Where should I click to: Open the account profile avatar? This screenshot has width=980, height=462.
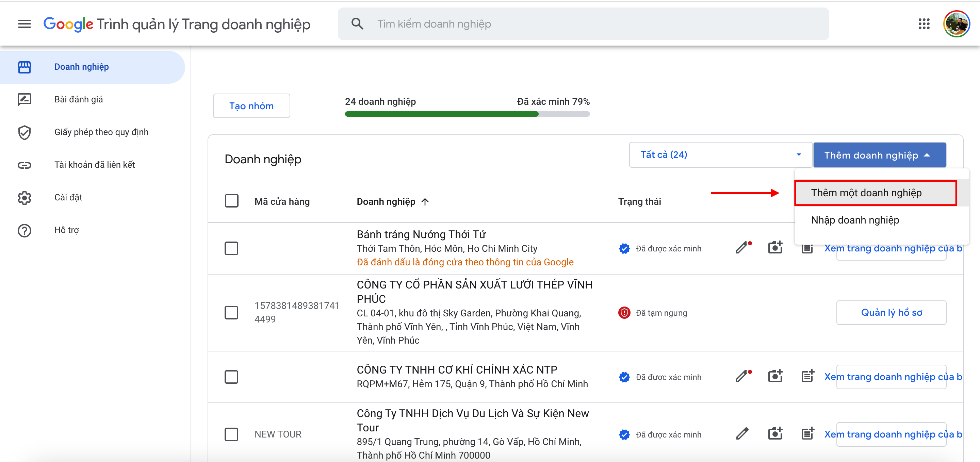[957, 24]
